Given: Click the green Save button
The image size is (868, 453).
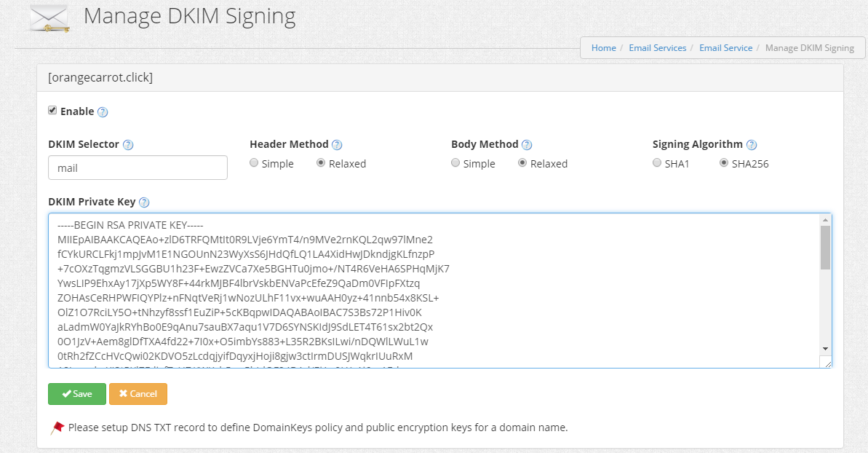Looking at the screenshot, I should click(77, 394).
